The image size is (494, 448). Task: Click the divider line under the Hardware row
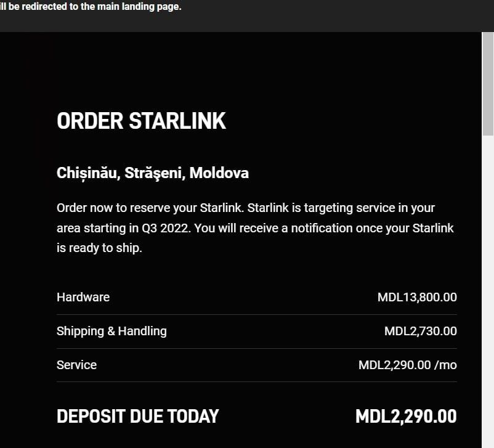256,314
